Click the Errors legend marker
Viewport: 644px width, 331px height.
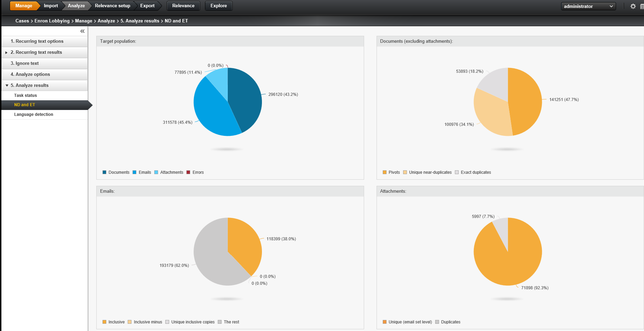point(188,172)
